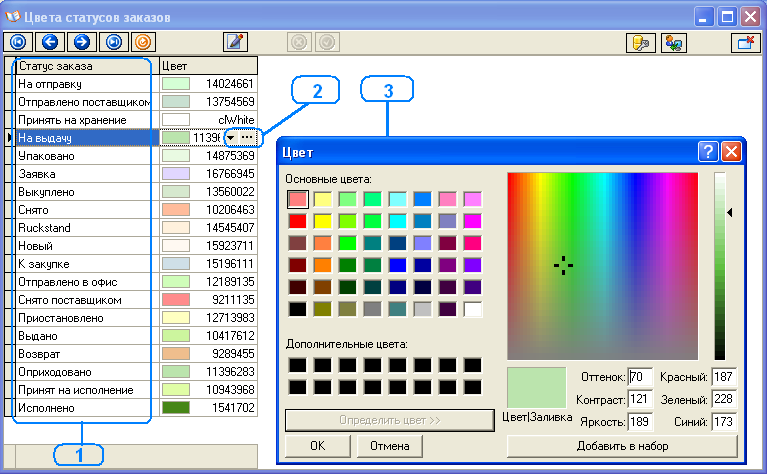
Task: Click the brightness slider arrow marker
Action: pos(730,212)
